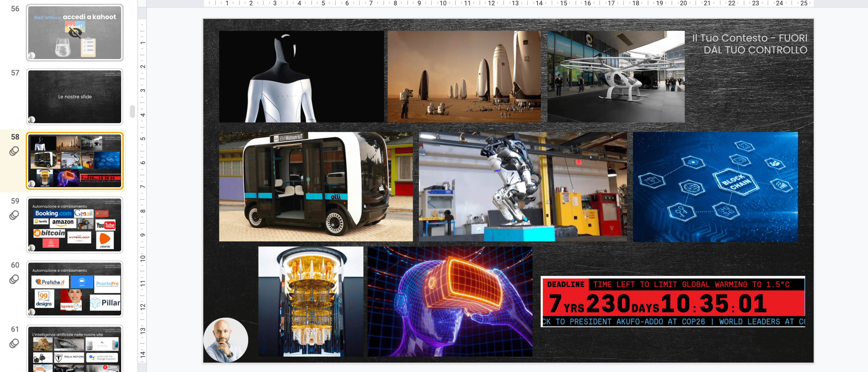Open slide 57 'Le nostre sfide' thumbnail

[75, 97]
